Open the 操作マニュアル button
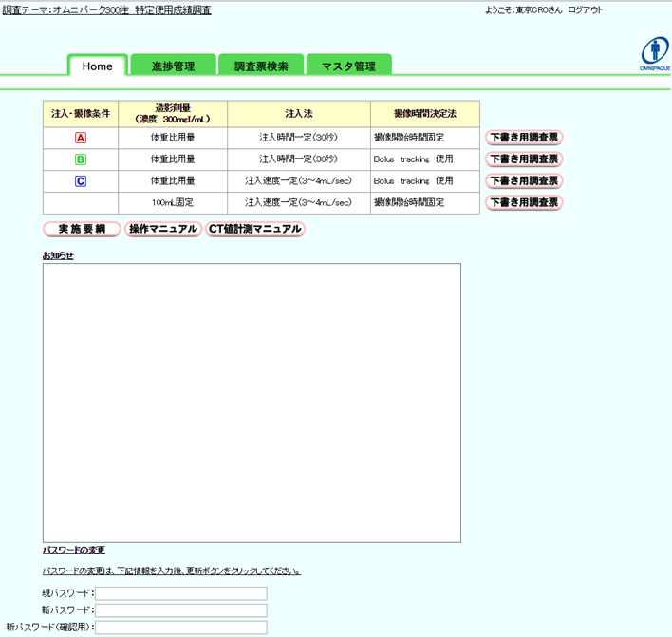 pyautogui.click(x=163, y=229)
